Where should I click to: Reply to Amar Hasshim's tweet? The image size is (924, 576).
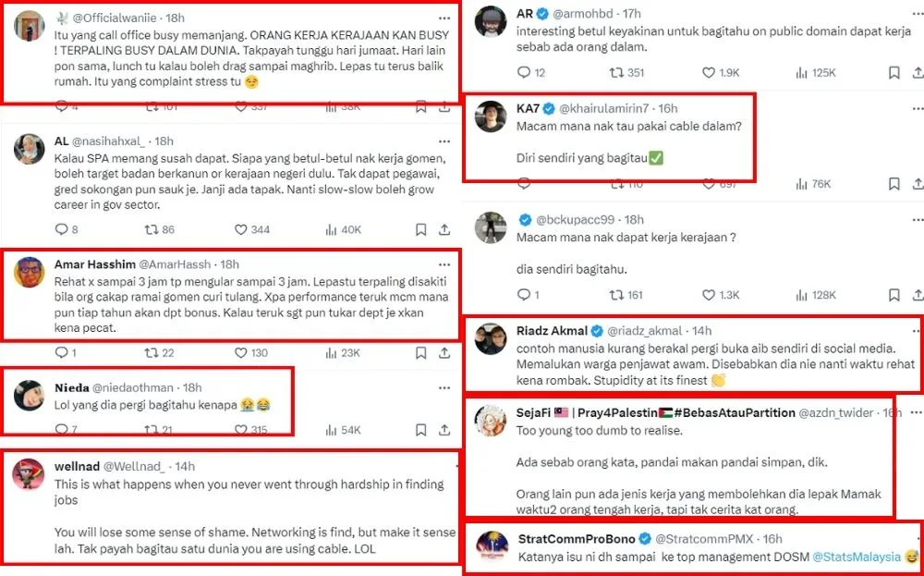[x=61, y=352]
